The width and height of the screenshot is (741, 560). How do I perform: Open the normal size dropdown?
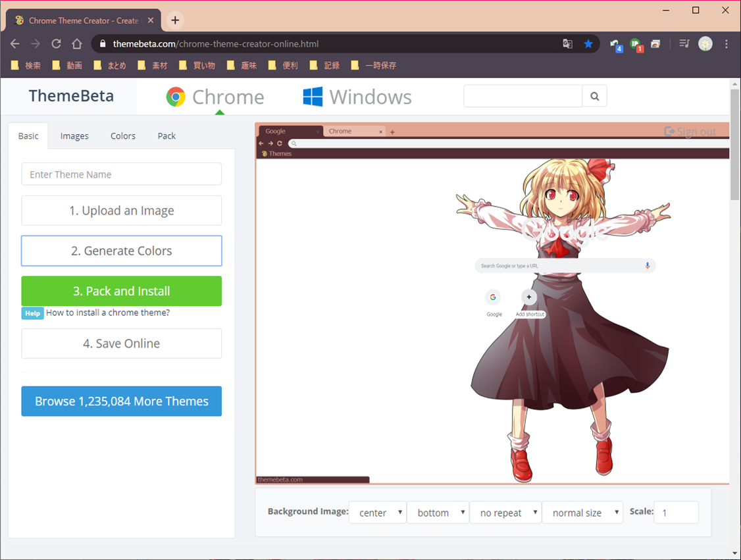coord(582,512)
